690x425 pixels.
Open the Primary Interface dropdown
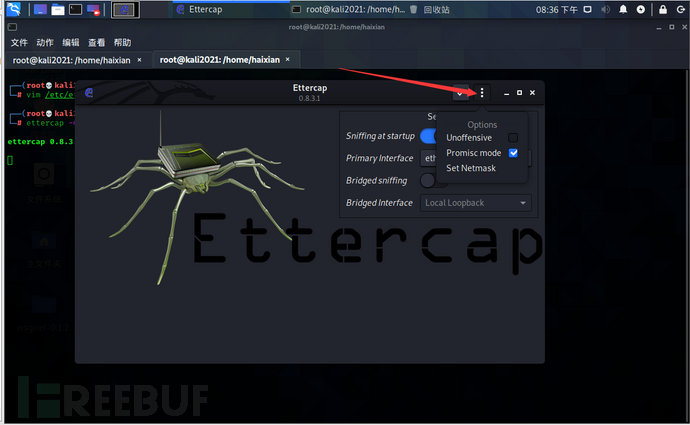coord(429,158)
